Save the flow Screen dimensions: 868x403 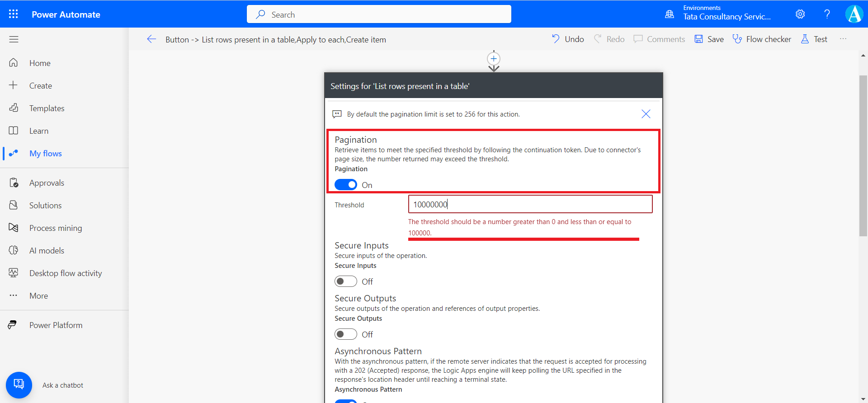[709, 39]
